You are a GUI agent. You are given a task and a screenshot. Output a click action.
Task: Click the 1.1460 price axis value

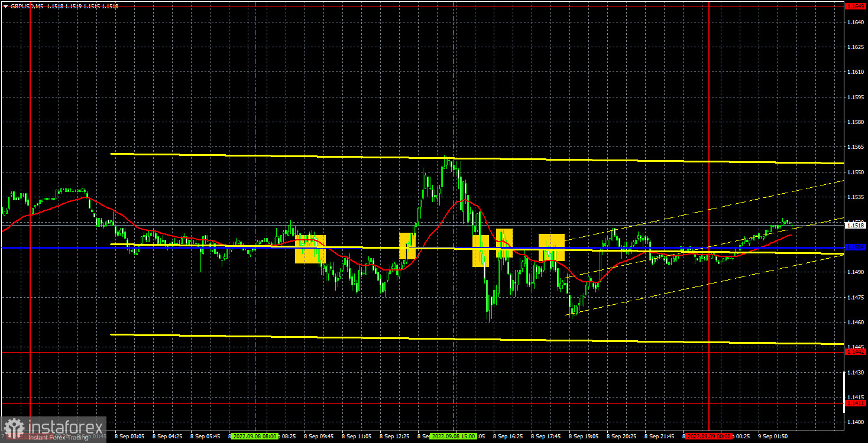pyautogui.click(x=855, y=323)
